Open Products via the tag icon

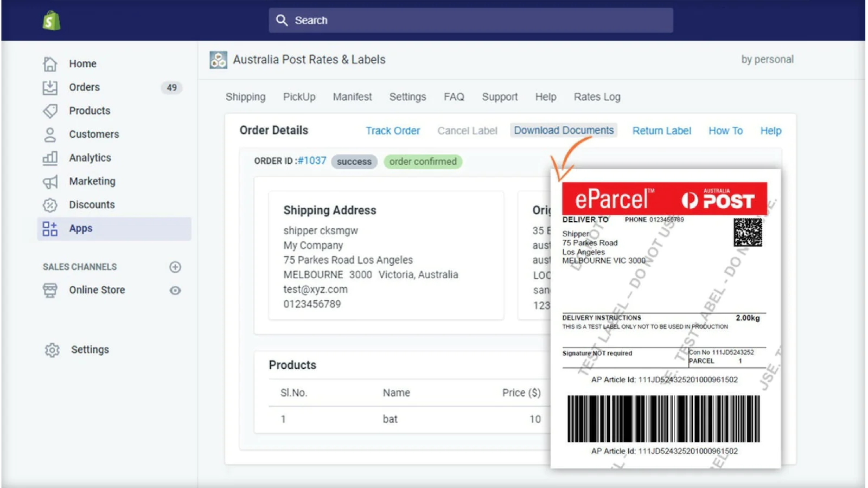tap(50, 111)
